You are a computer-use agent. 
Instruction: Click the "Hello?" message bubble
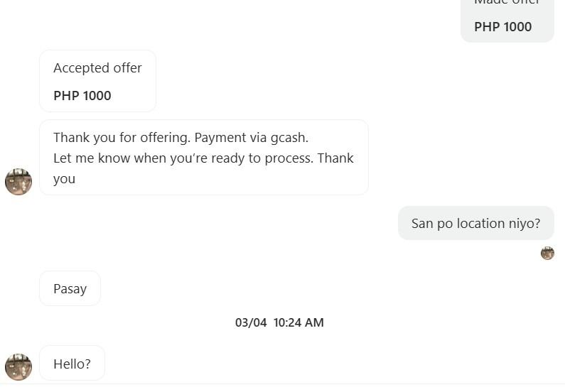[72, 364]
